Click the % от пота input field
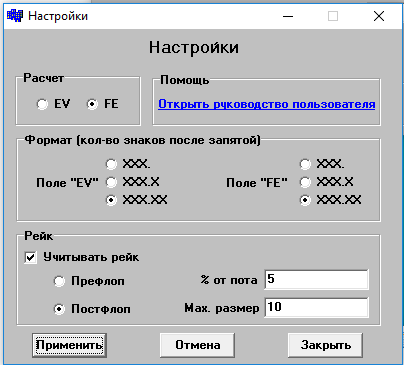404x365 pixels. (x=316, y=279)
